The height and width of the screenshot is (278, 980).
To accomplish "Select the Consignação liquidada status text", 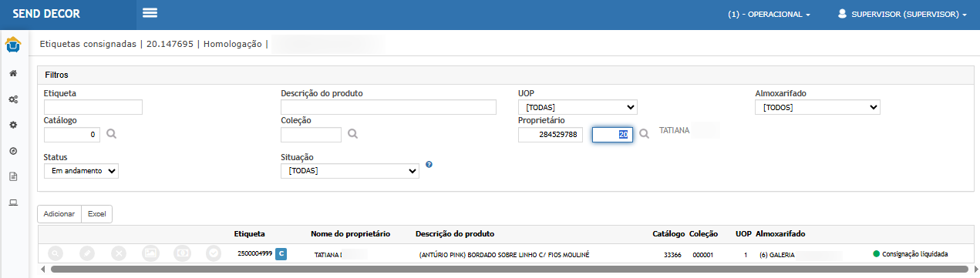I will pyautogui.click(x=914, y=254).
